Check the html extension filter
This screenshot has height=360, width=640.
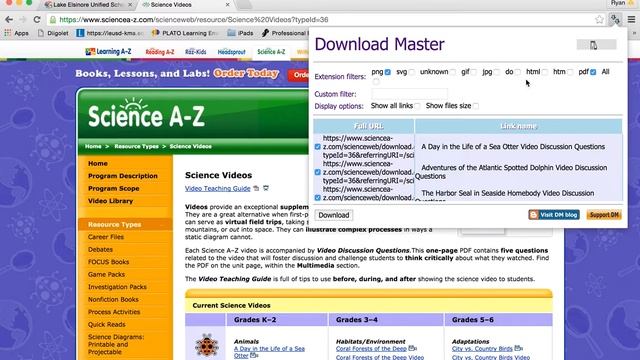pyautogui.click(x=544, y=72)
